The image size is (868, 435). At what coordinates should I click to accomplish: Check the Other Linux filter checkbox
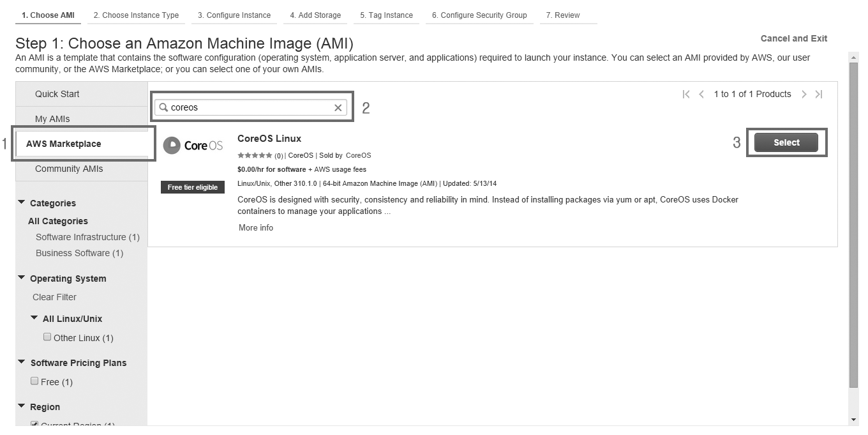pyautogui.click(x=47, y=337)
